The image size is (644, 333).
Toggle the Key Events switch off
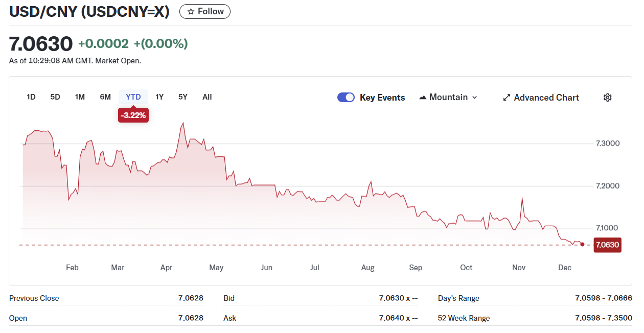point(346,98)
